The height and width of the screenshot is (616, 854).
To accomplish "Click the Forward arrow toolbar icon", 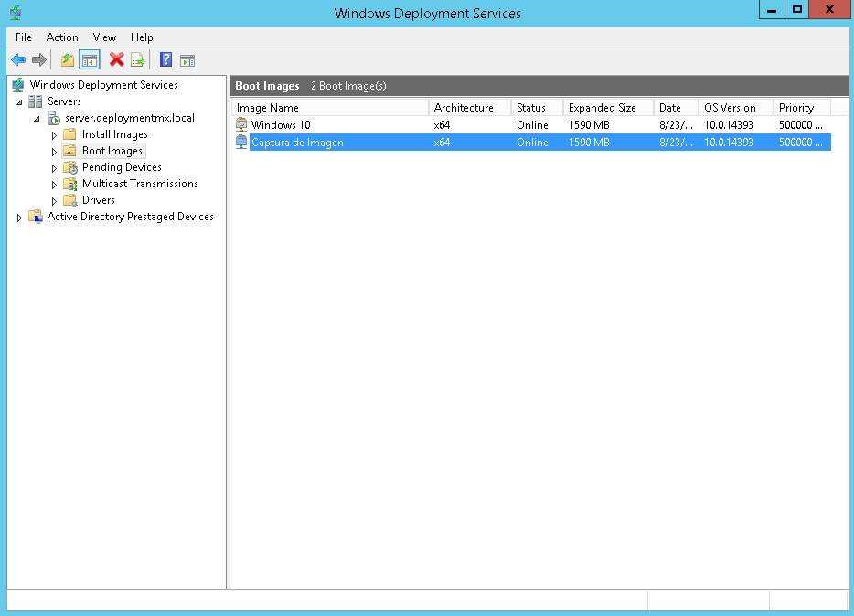I will pyautogui.click(x=39, y=60).
